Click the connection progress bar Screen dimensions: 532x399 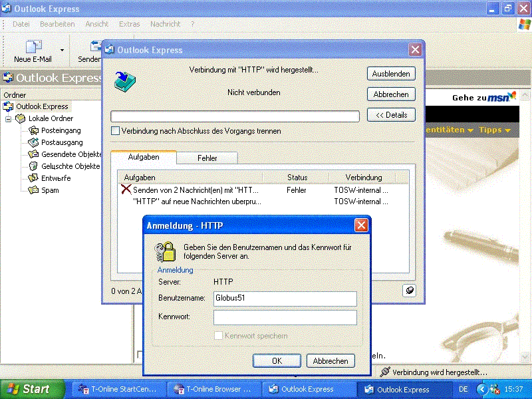(235, 116)
